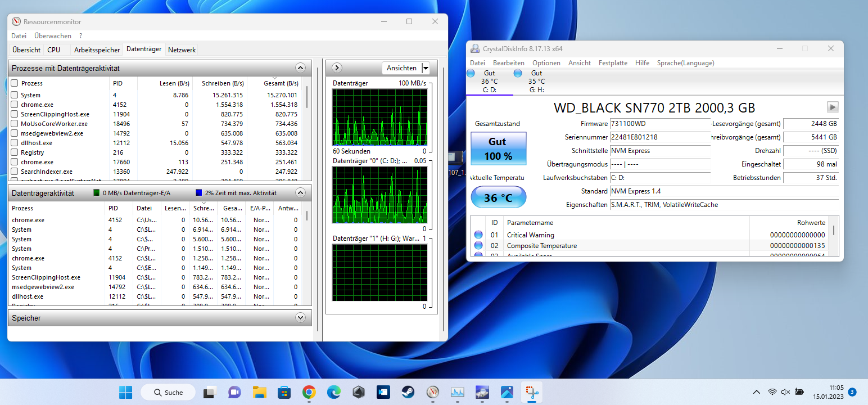Click Composite Temperature status orb
This screenshot has width=868, height=405.
pyautogui.click(x=478, y=246)
